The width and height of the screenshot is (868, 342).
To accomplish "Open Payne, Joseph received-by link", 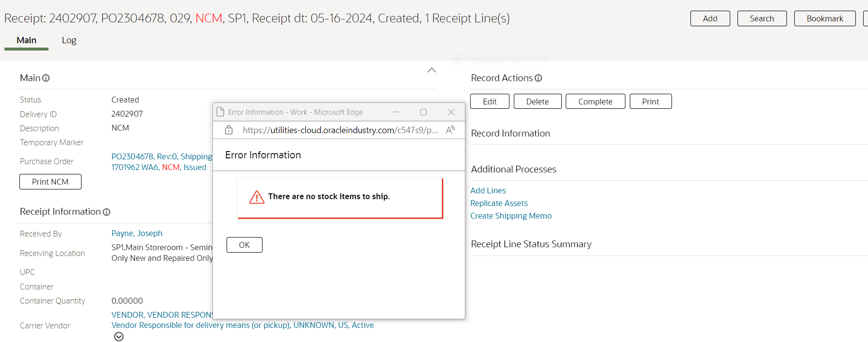I will [x=137, y=233].
